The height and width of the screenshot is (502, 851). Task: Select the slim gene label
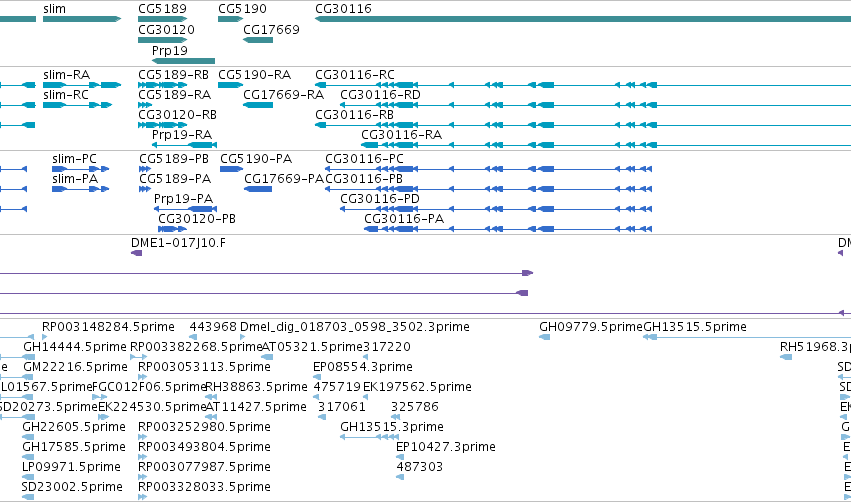(x=54, y=9)
